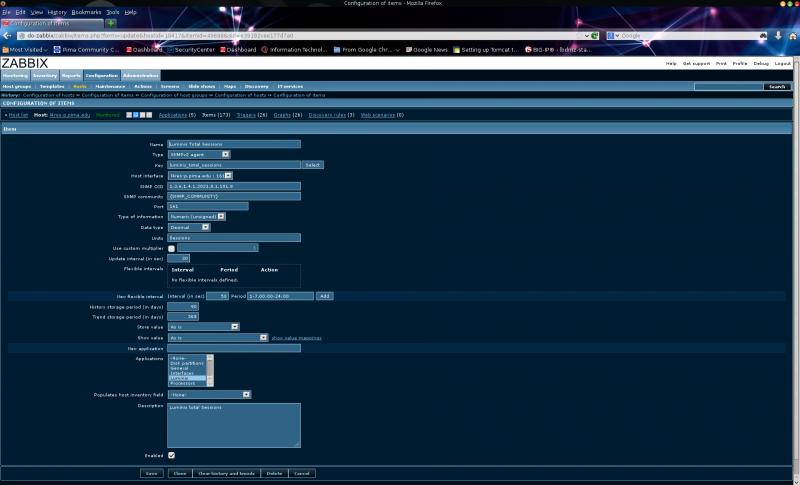Screen dimensions: 800x485
Task: Open the Setting up Tomcat bookmark
Action: [486, 49]
